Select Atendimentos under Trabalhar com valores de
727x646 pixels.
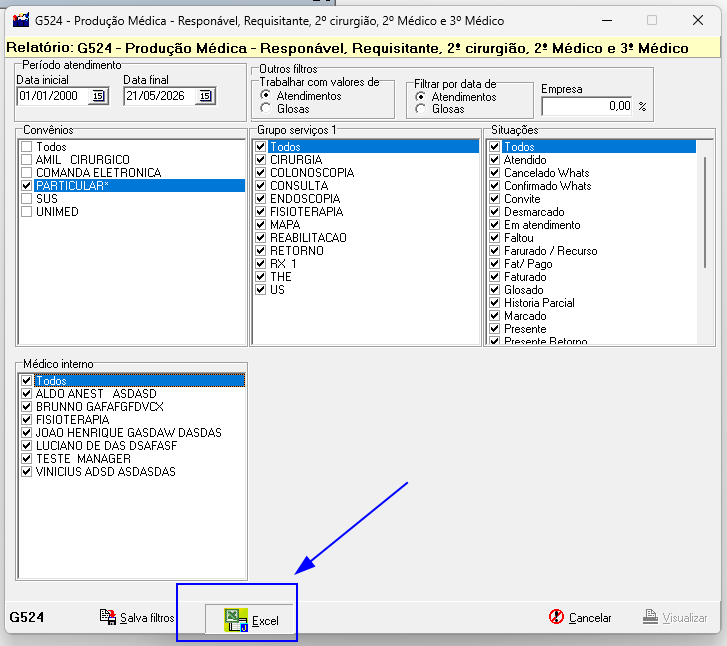coord(266,96)
